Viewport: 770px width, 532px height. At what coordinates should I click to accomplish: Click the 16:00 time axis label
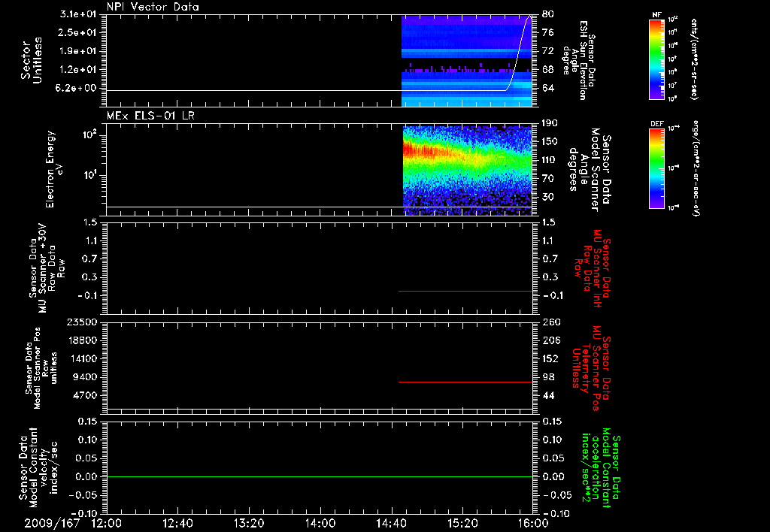533,523
